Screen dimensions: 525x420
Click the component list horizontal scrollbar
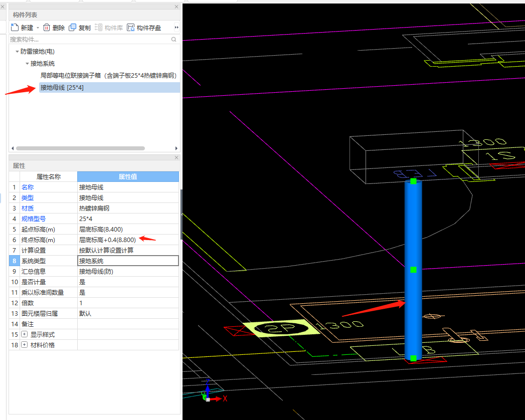coord(80,148)
